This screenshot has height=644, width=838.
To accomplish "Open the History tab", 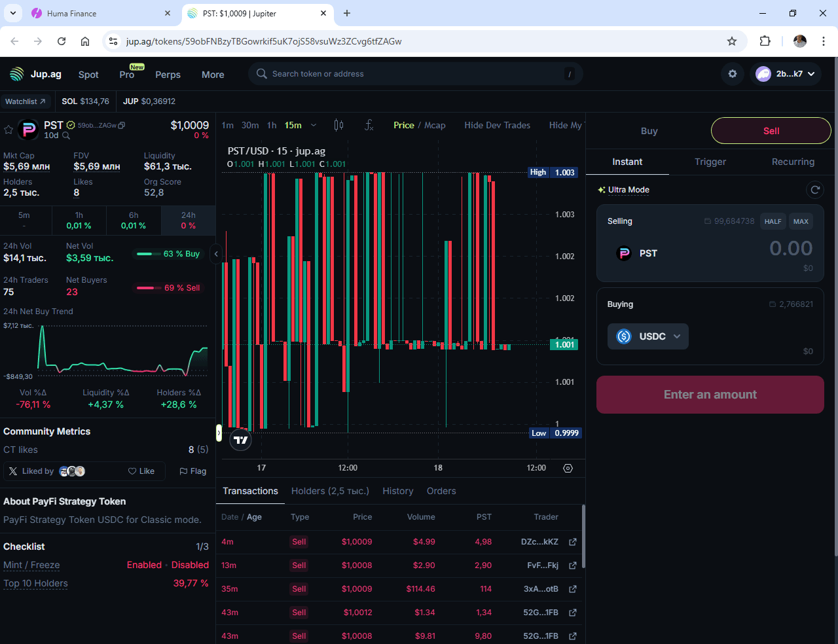I will coord(398,491).
